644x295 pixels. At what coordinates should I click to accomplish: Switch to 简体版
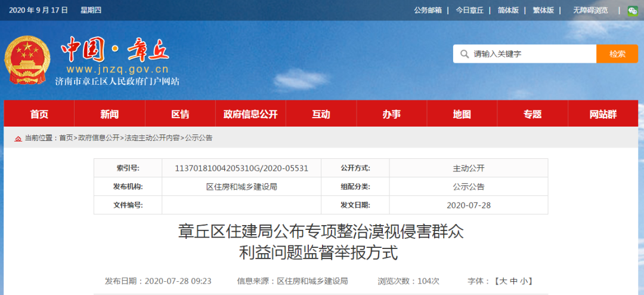point(508,10)
